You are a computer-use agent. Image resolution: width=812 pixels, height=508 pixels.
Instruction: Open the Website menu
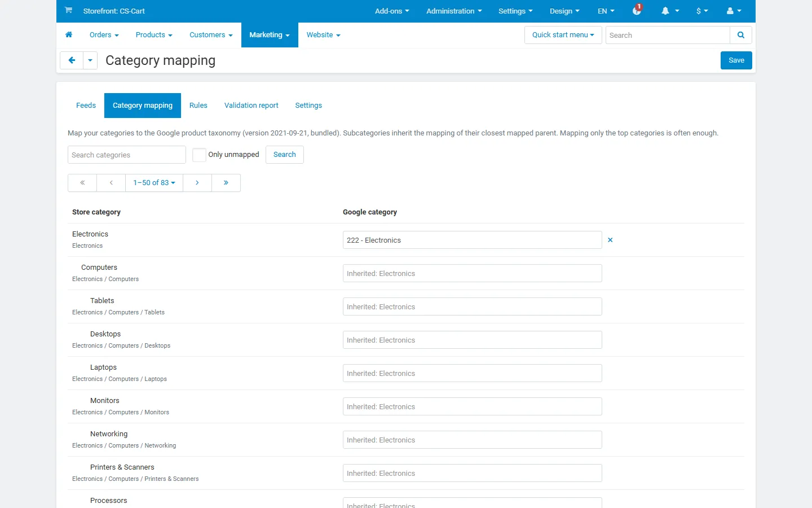click(x=324, y=35)
